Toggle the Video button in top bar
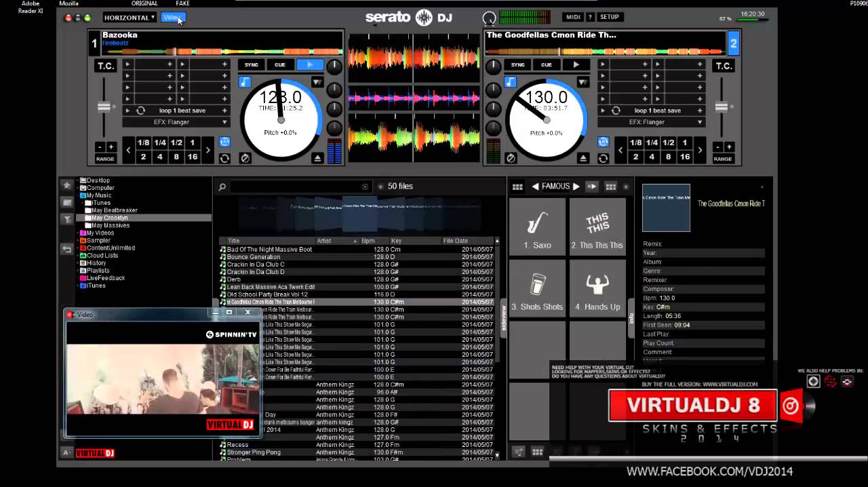The height and width of the screenshot is (487, 868). [x=173, y=18]
